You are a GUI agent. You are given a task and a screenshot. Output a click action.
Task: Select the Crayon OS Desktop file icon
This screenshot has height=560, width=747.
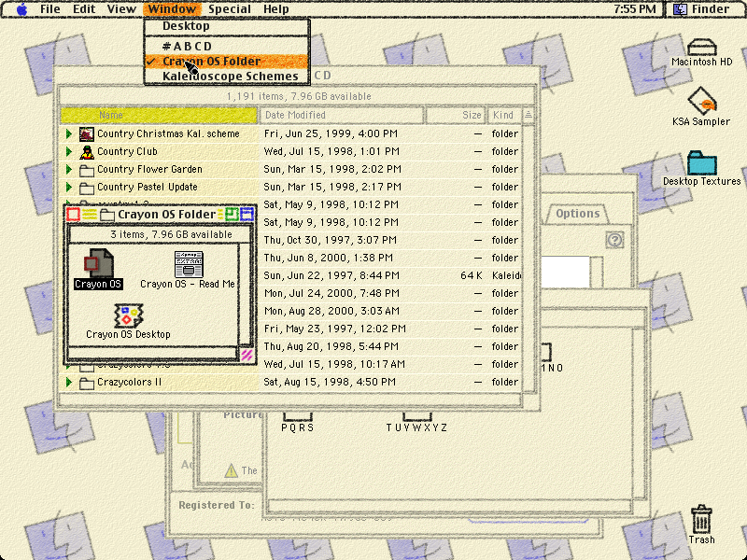click(128, 315)
